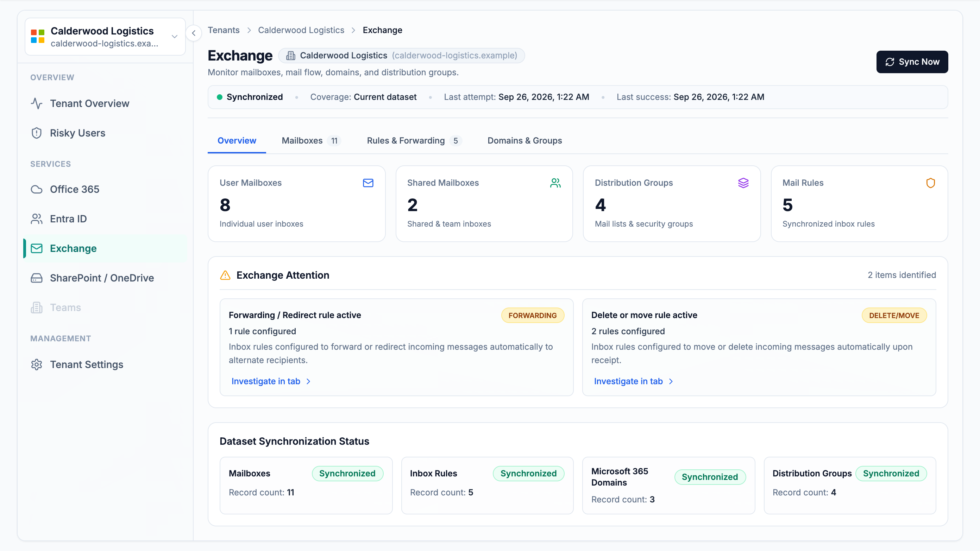Click the Shared Mailboxes people icon

555,183
